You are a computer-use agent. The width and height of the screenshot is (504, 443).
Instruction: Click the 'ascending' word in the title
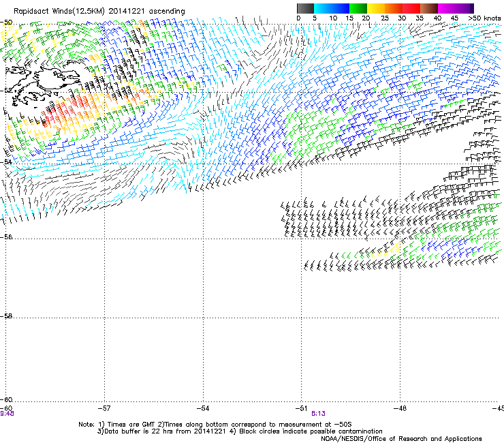167,12
